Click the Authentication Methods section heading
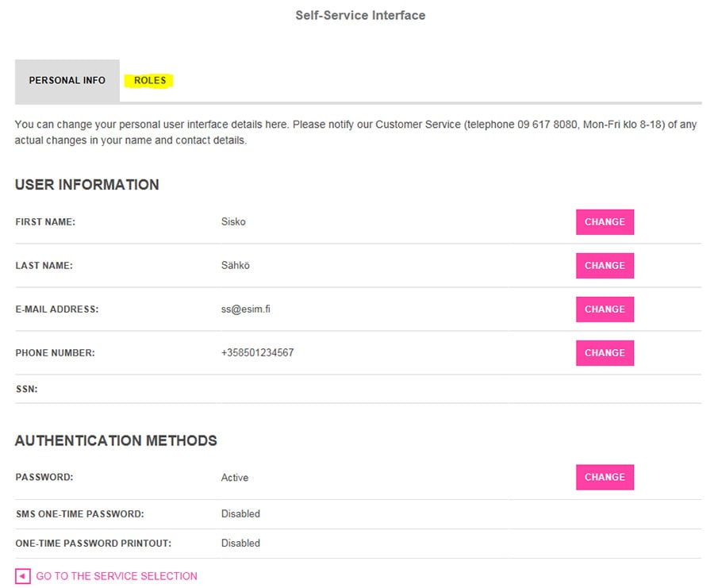714x588 pixels. 116,441
